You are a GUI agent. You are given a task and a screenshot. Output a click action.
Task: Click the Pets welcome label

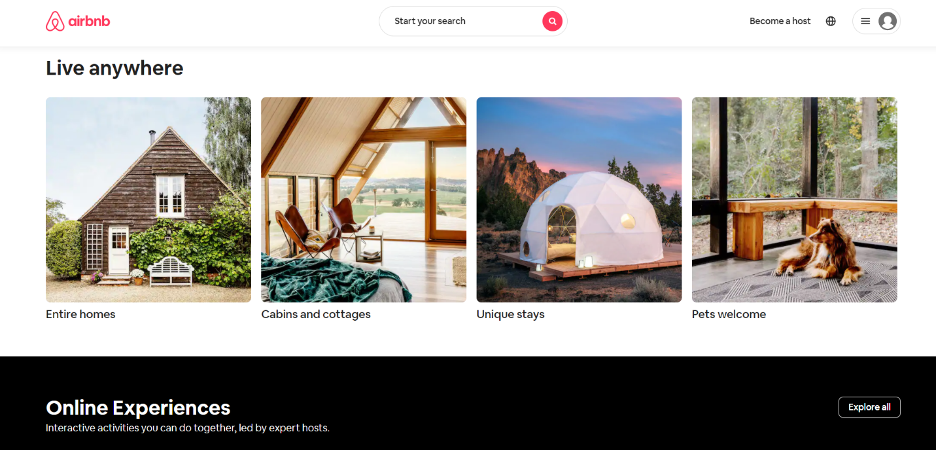tap(729, 314)
